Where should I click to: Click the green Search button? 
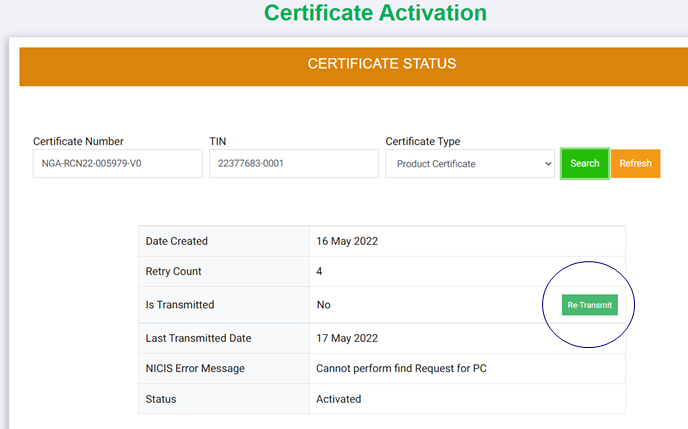[x=584, y=164]
